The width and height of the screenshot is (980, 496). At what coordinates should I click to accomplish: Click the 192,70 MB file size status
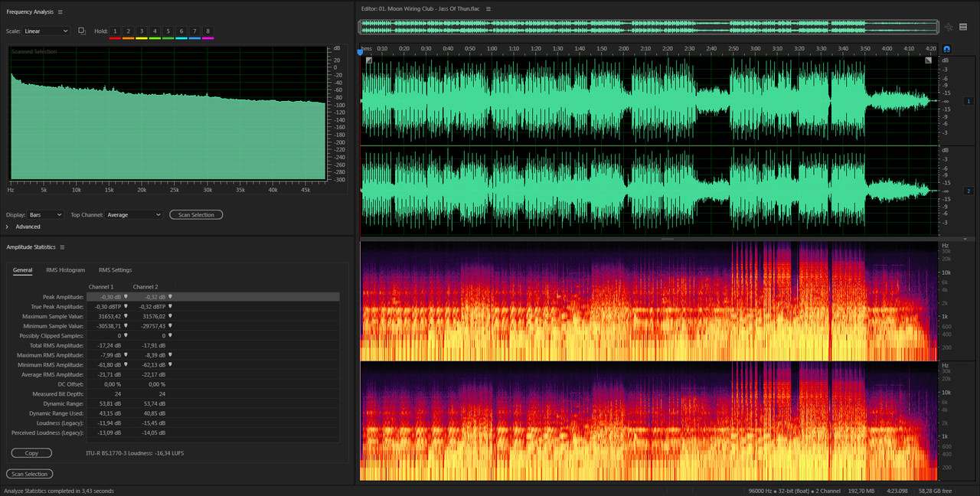(863, 491)
